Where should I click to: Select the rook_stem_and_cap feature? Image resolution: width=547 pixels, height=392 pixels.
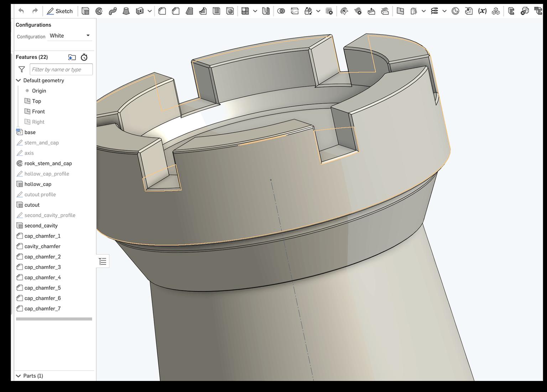[48, 163]
